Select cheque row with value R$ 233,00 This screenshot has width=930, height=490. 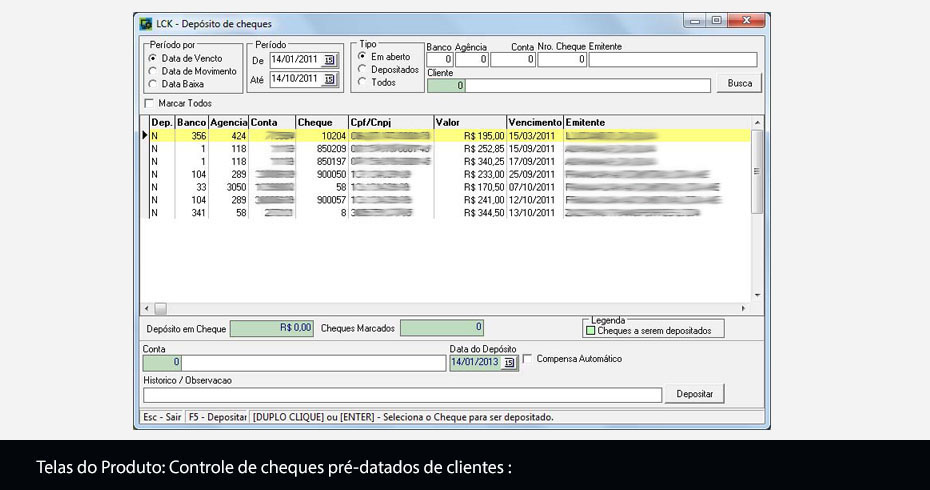tap(450, 174)
